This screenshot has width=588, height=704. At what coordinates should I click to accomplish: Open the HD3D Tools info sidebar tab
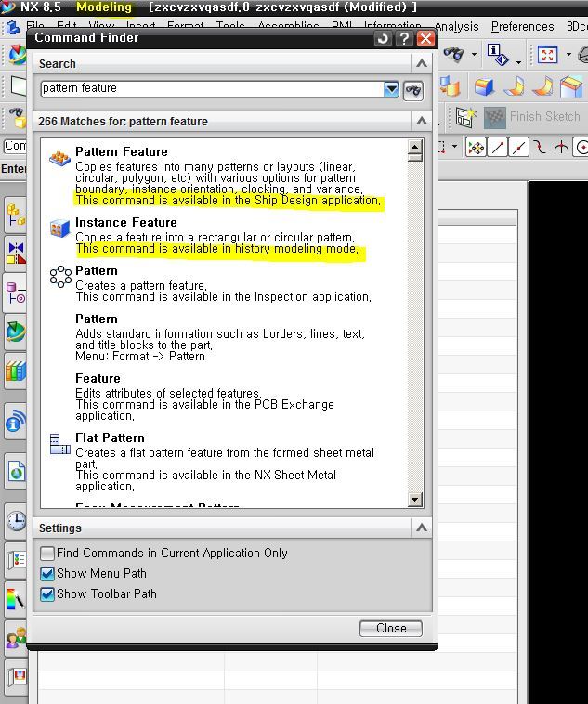pyautogui.click(x=16, y=422)
